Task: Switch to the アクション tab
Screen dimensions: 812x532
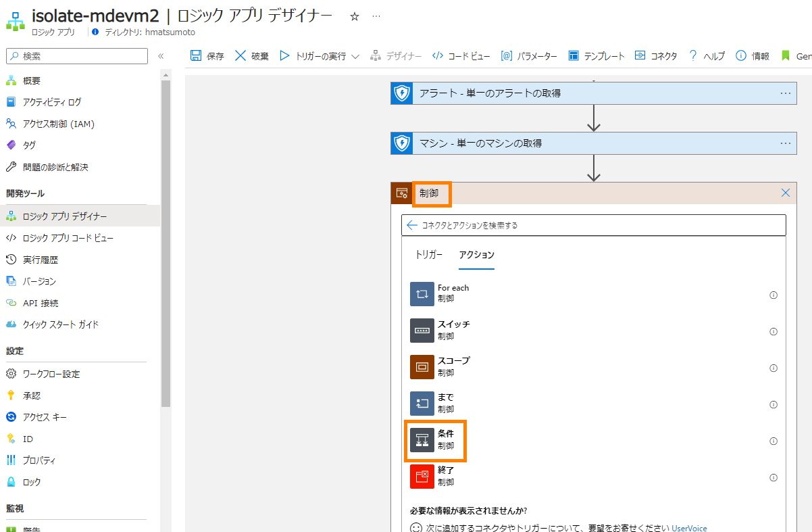Action: tap(477, 255)
